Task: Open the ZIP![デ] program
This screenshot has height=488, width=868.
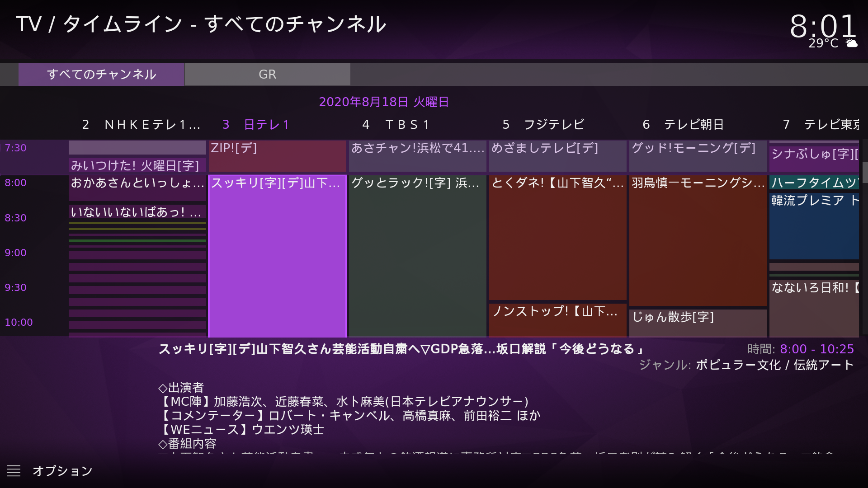Action: (x=277, y=155)
